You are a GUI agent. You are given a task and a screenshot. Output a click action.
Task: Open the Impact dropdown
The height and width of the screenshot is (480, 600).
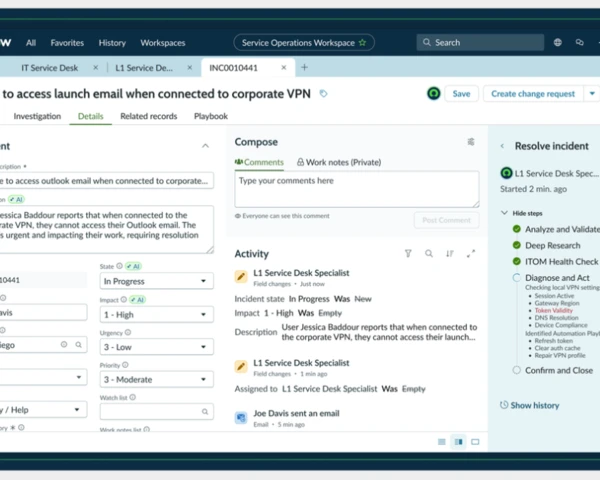click(x=157, y=315)
